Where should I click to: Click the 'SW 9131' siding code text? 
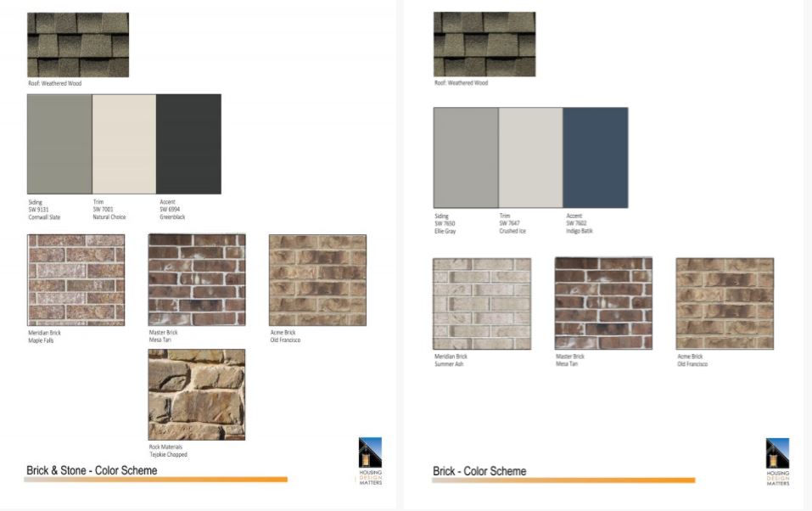coord(38,210)
